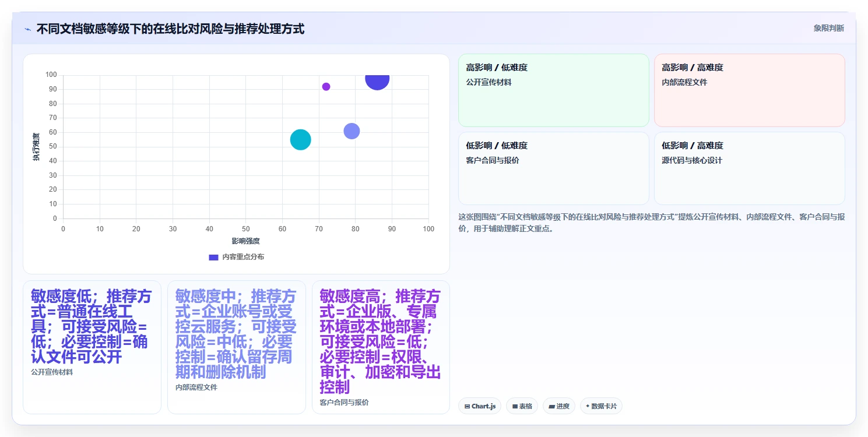Click the chart title heading text
This screenshot has width=868, height=437.
(170, 29)
